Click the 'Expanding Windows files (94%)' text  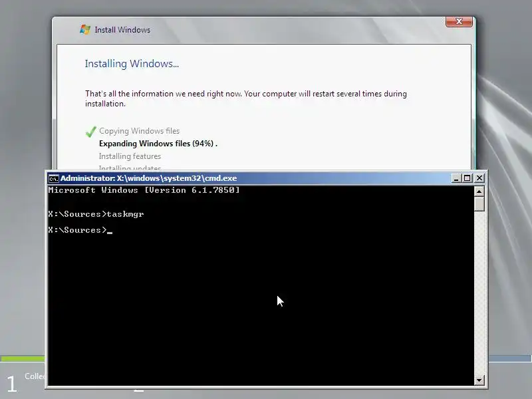pos(158,144)
